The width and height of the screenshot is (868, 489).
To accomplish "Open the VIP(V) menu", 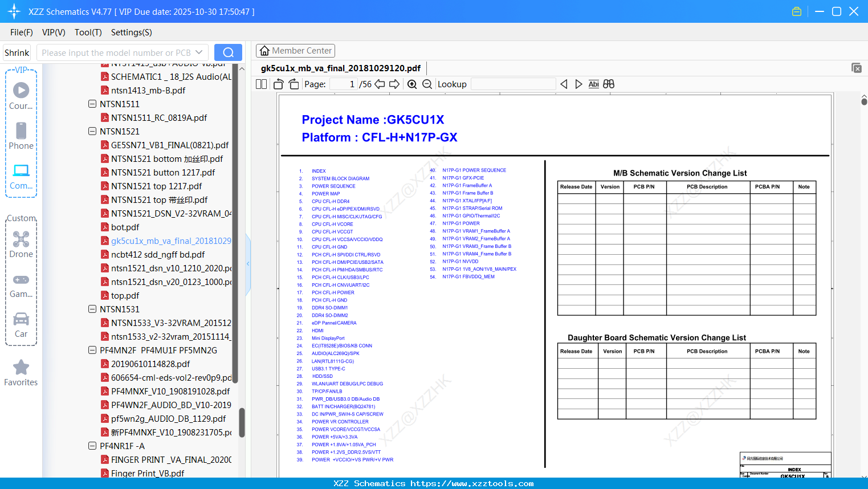I will click(x=54, y=32).
